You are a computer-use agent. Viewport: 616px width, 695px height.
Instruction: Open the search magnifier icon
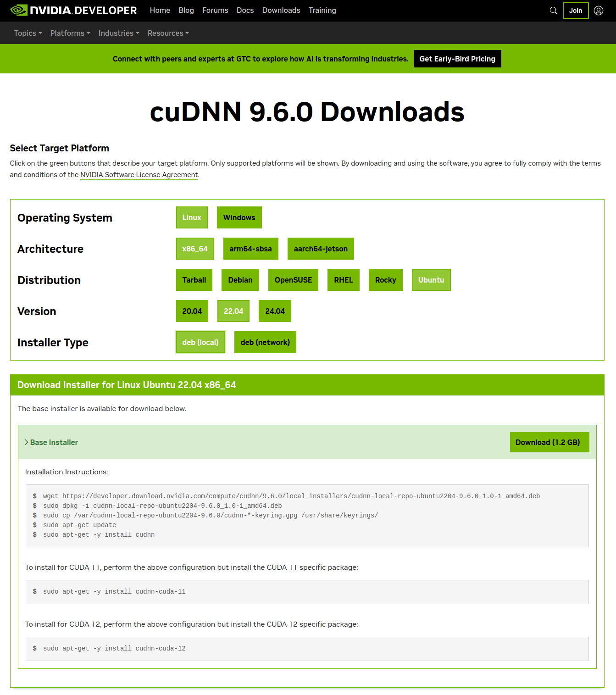[x=554, y=11]
